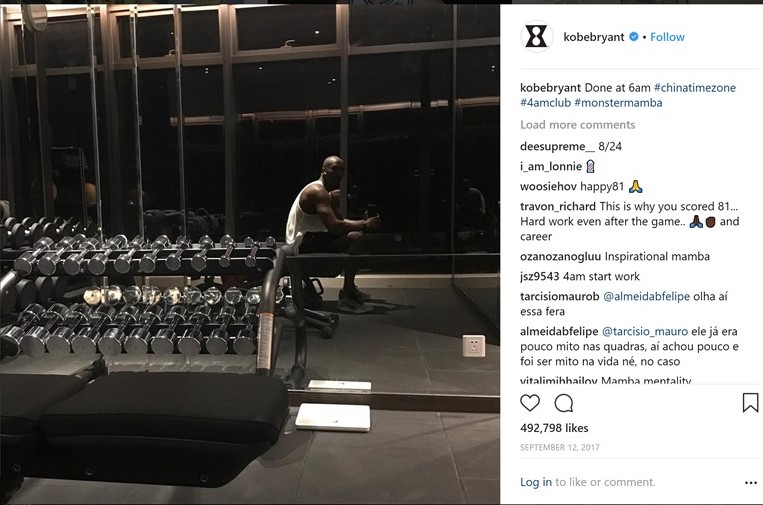Visit commenter ozanozanogluu's profile
This screenshot has height=505, width=763.
[x=561, y=256]
